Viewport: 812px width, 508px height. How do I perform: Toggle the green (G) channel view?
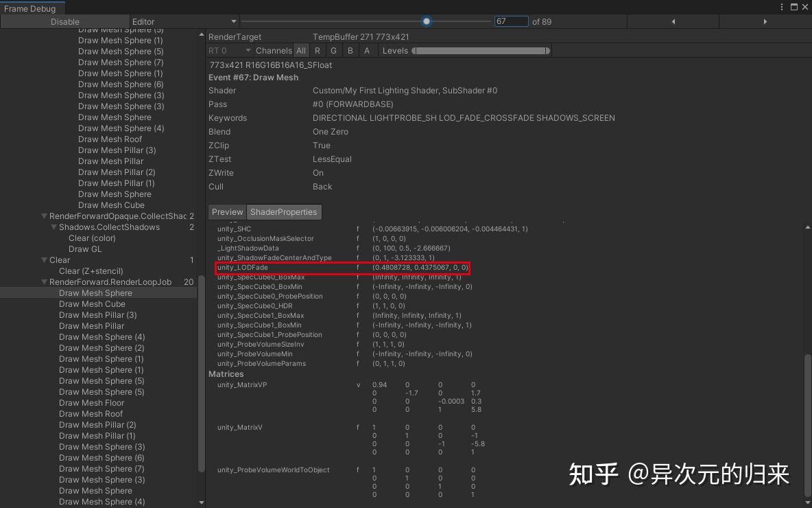333,50
